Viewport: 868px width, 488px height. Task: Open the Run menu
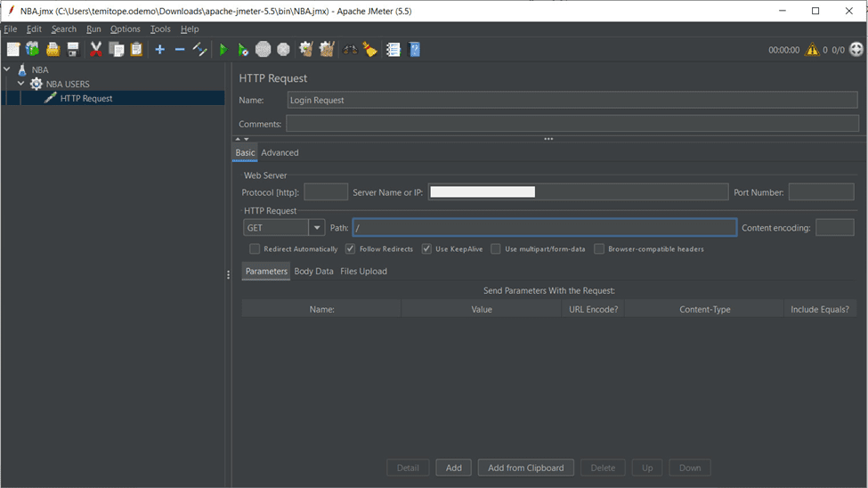pos(93,29)
